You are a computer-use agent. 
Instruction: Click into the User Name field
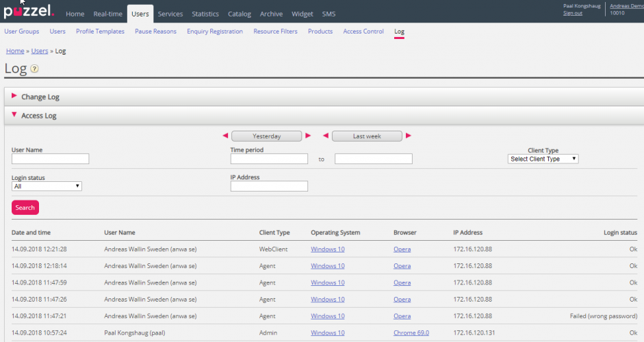click(x=51, y=159)
